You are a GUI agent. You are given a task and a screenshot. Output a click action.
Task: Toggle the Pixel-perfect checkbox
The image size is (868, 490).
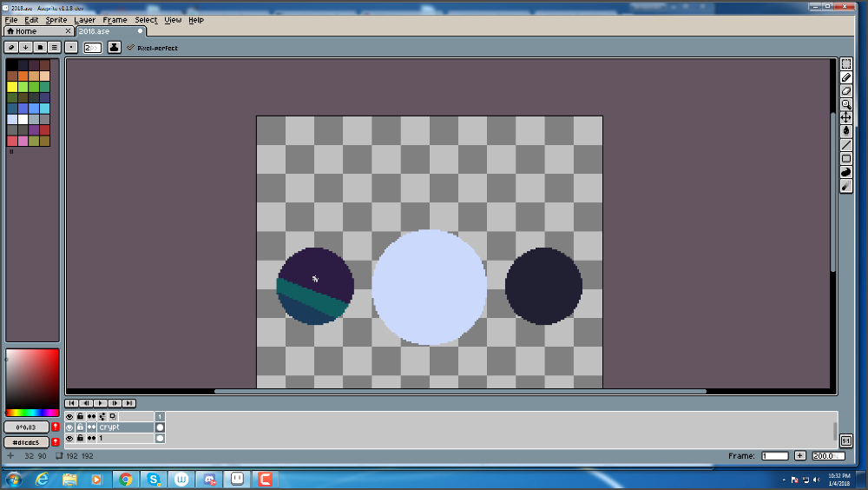[x=152, y=48]
